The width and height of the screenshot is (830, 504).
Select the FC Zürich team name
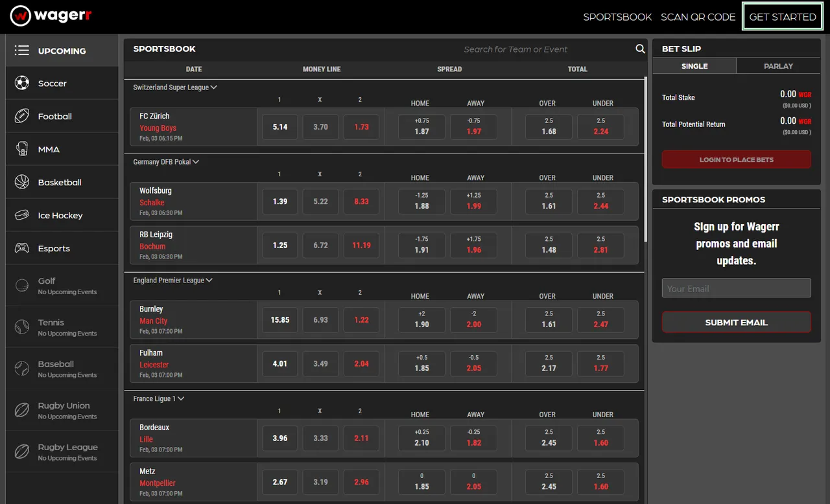(154, 117)
